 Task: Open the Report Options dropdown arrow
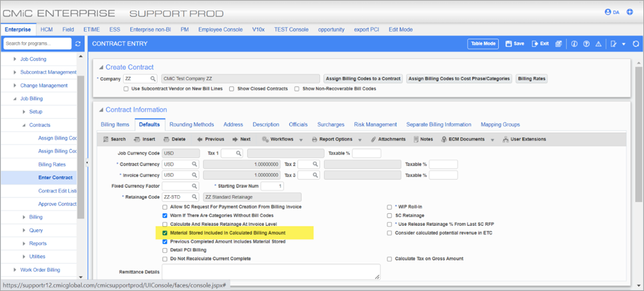pos(360,140)
